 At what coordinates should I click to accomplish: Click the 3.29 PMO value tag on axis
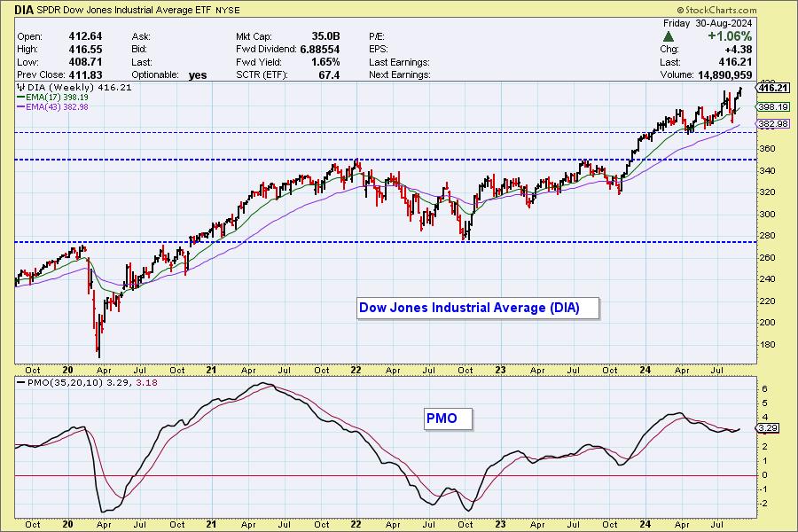(768, 427)
